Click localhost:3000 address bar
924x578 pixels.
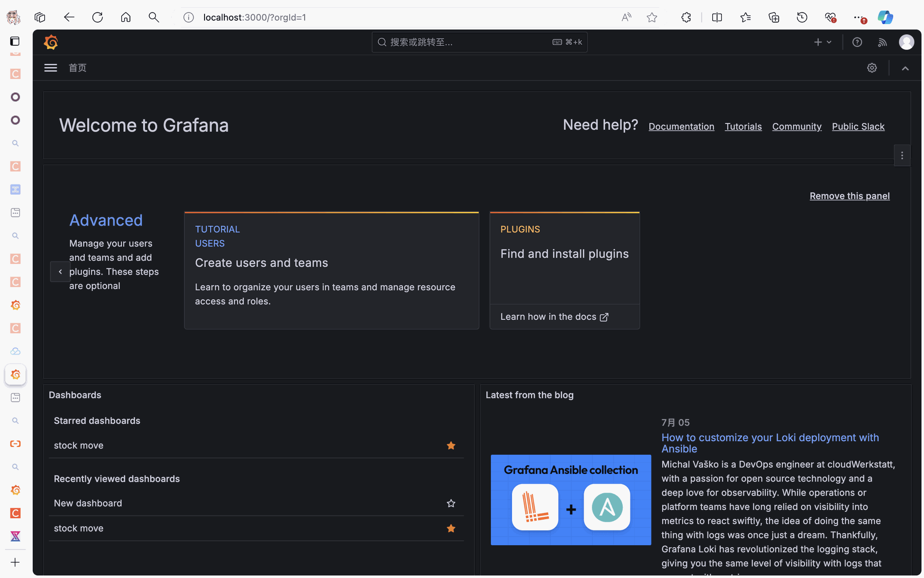(x=255, y=17)
